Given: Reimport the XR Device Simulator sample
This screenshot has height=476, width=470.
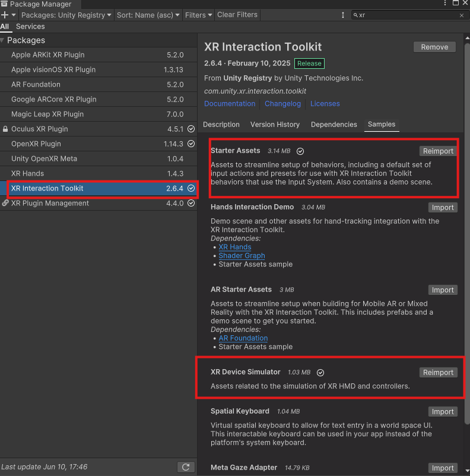Looking at the screenshot, I should tap(438, 373).
